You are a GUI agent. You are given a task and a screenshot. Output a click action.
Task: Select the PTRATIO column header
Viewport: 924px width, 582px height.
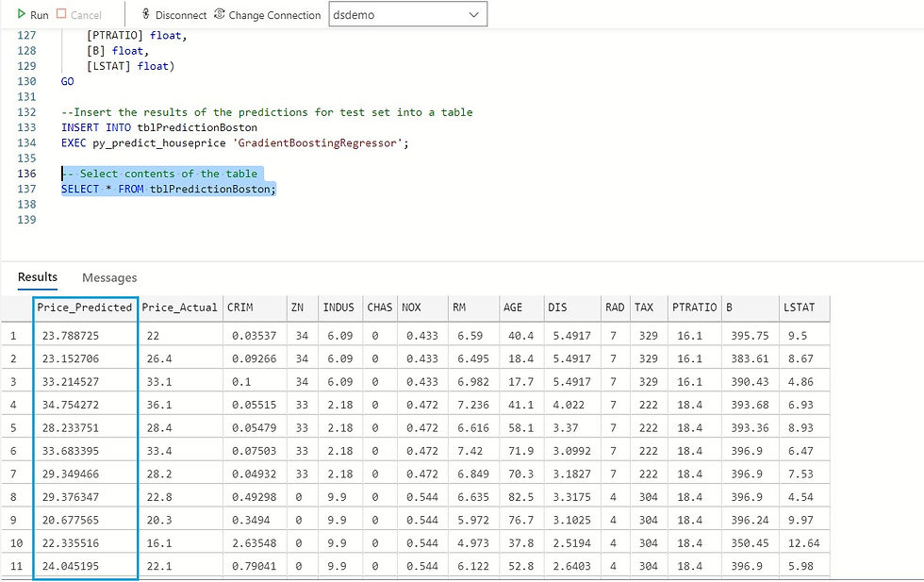694,308
